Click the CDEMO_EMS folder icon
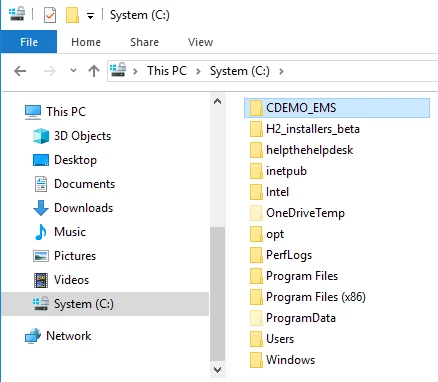The height and width of the screenshot is (382, 438). click(256, 108)
